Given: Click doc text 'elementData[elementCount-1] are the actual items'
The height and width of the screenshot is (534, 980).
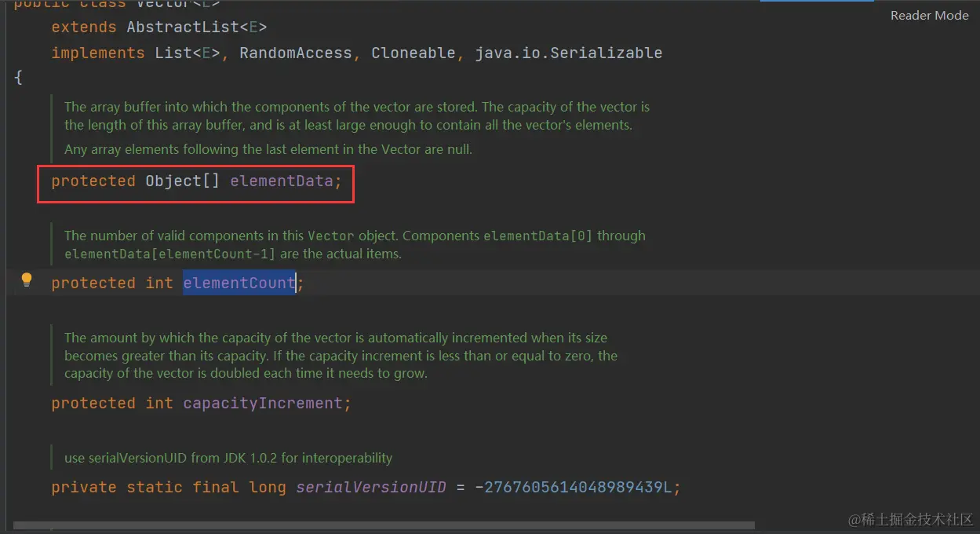Looking at the screenshot, I should (233, 254).
